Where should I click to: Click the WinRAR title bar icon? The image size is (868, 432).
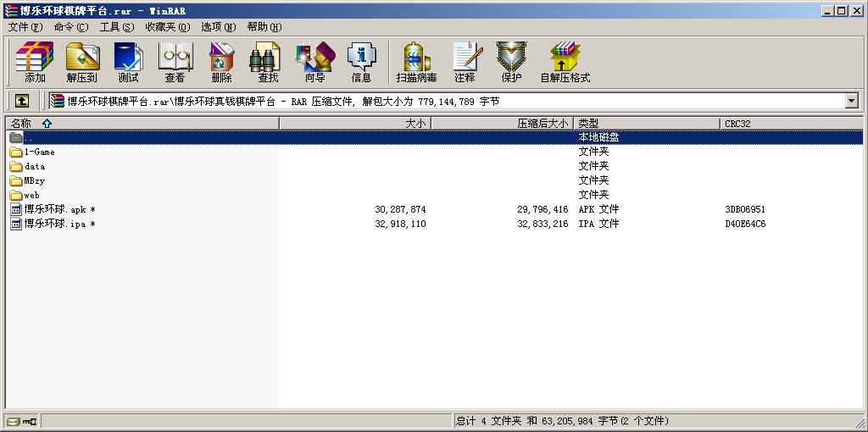(10, 10)
